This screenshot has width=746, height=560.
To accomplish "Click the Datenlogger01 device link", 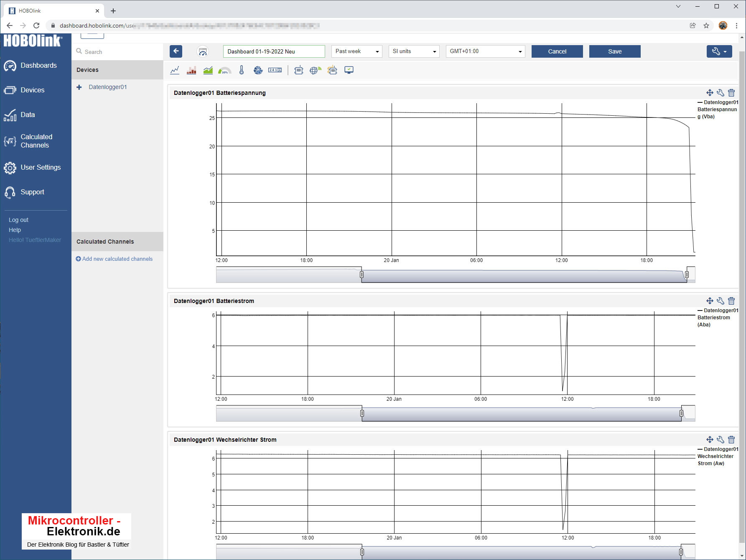I will 107,87.
